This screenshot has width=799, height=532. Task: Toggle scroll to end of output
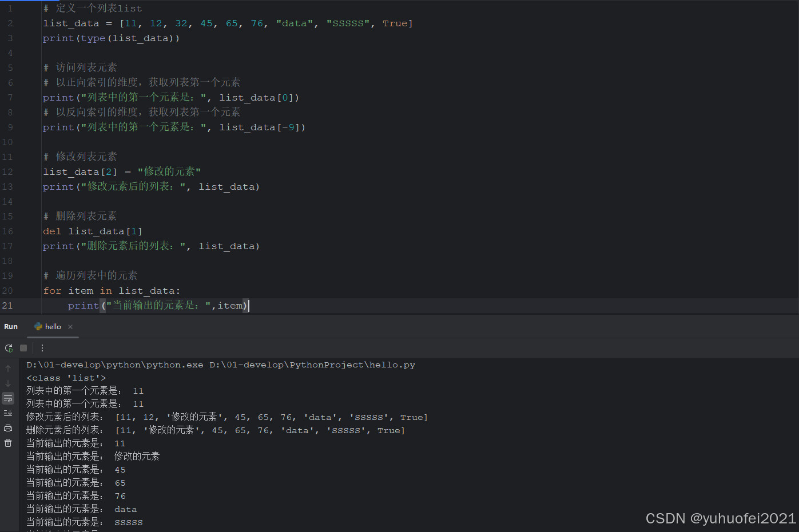tap(8, 413)
